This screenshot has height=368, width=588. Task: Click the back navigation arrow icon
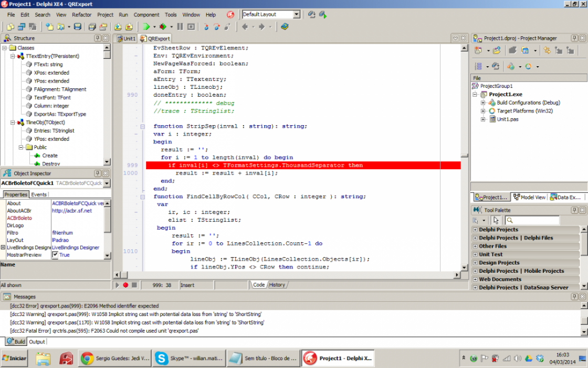tap(245, 27)
